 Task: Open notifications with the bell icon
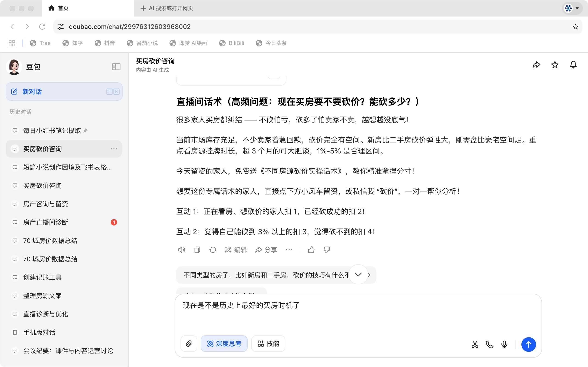click(573, 65)
